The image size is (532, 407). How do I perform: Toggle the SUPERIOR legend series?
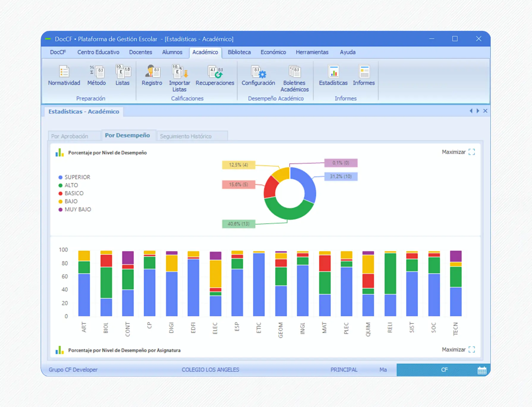tap(74, 177)
